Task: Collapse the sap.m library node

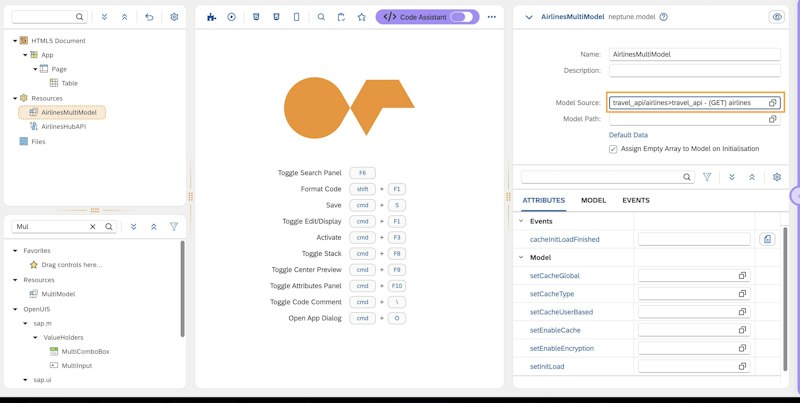Action: point(25,323)
